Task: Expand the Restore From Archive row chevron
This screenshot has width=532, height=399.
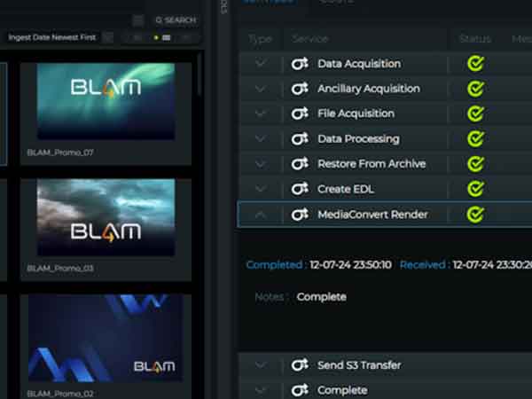Action: pyautogui.click(x=260, y=164)
